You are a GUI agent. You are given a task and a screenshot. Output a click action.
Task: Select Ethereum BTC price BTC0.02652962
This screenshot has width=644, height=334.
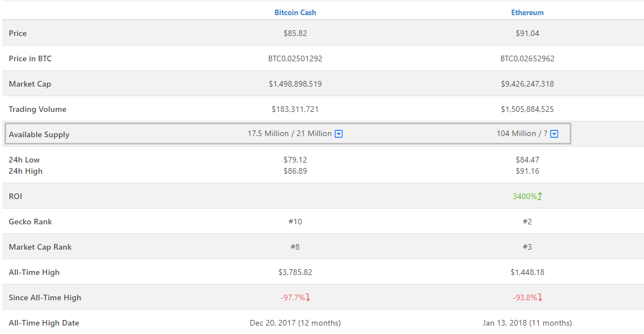(x=527, y=58)
